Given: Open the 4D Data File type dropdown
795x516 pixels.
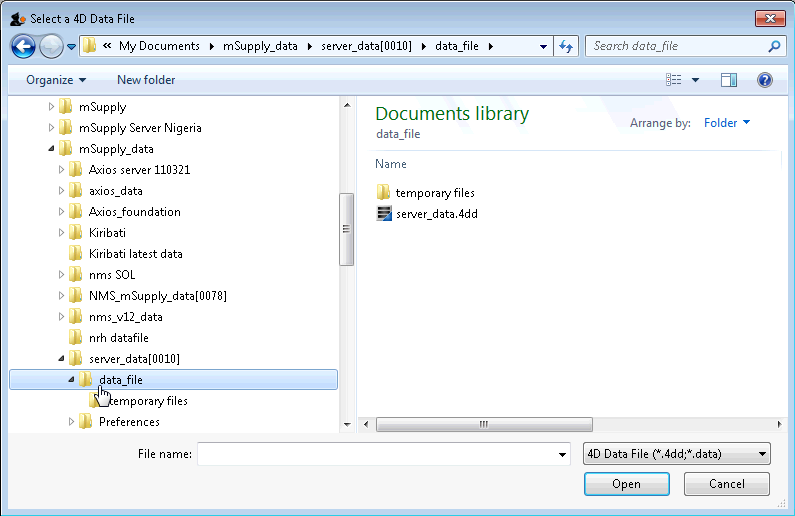Looking at the screenshot, I should coord(676,454).
